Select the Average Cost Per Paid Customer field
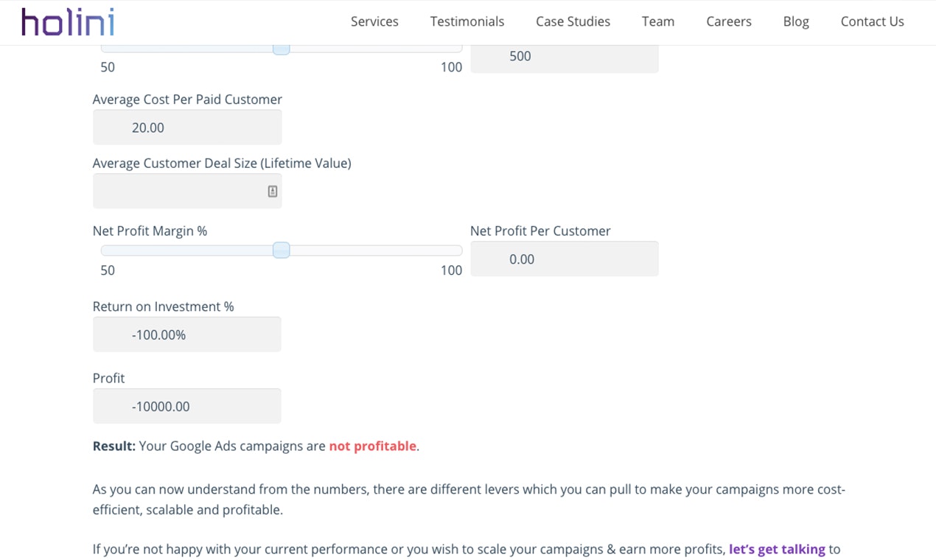This screenshot has height=560, width=936. 187,127
